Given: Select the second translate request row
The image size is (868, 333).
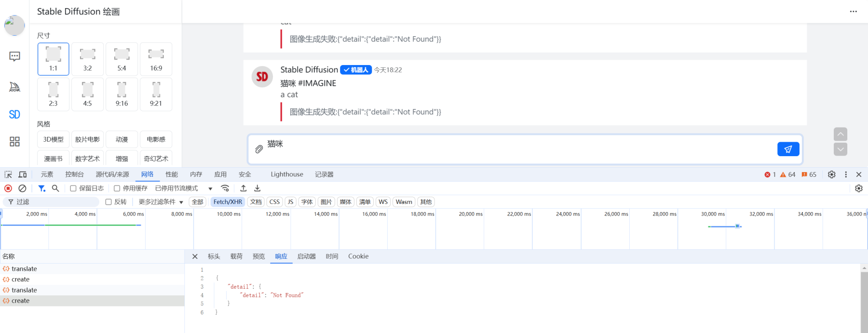Looking at the screenshot, I should [92, 290].
